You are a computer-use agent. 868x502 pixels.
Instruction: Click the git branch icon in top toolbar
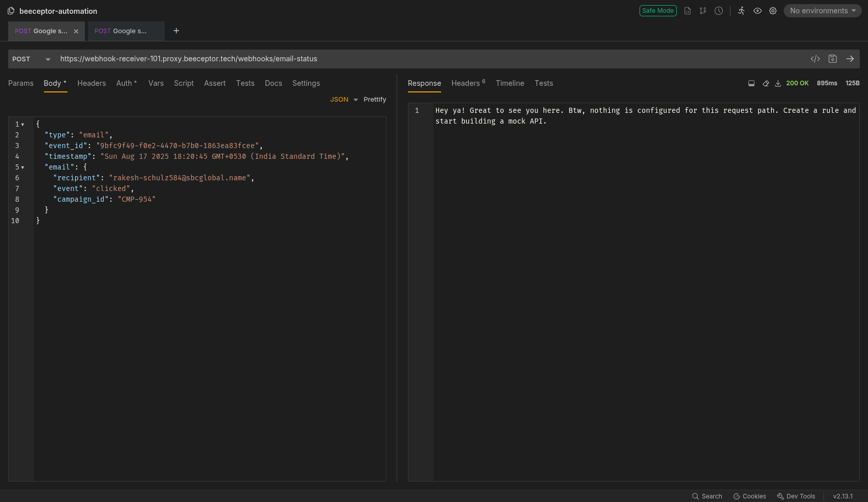pyautogui.click(x=703, y=11)
